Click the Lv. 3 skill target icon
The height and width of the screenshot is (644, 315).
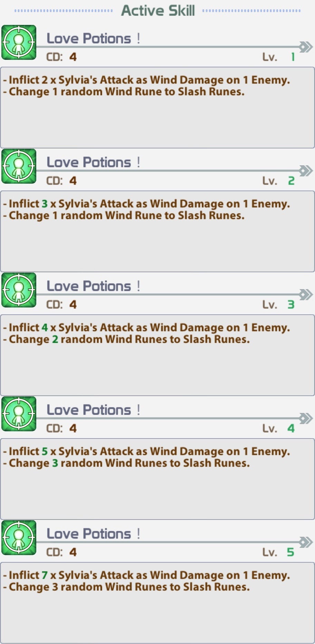pos(19,290)
